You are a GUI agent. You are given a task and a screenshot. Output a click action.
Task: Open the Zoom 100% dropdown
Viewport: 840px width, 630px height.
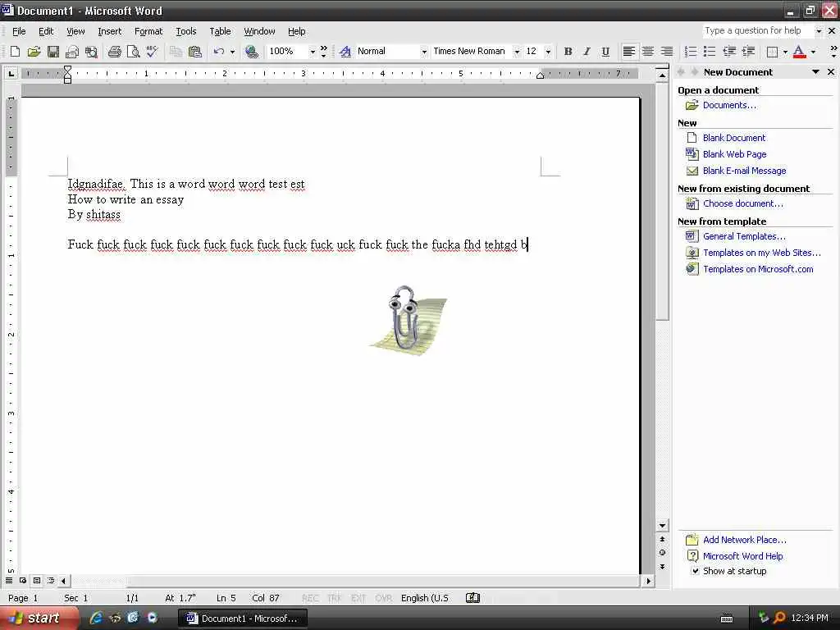point(313,52)
